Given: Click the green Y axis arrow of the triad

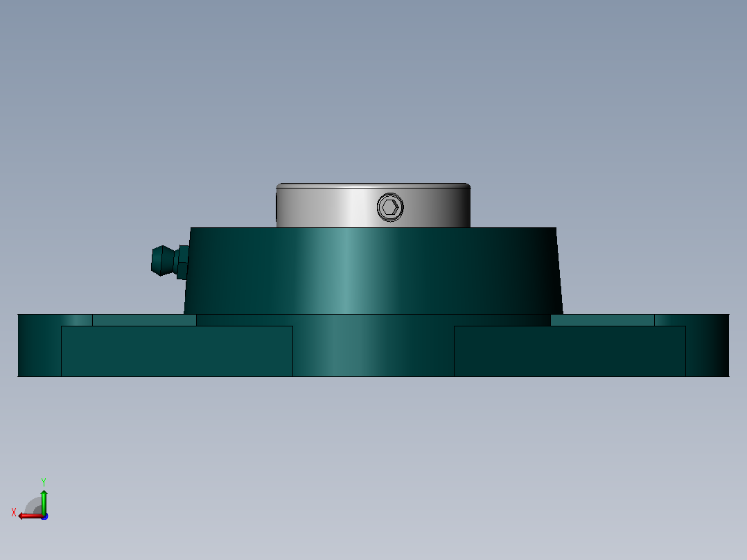Looking at the screenshot, I should click(44, 501).
